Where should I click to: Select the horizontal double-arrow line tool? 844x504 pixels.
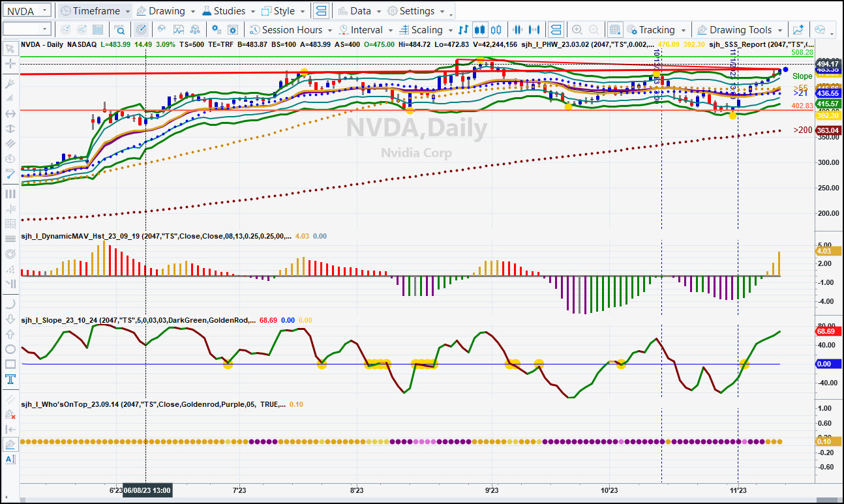10,113
